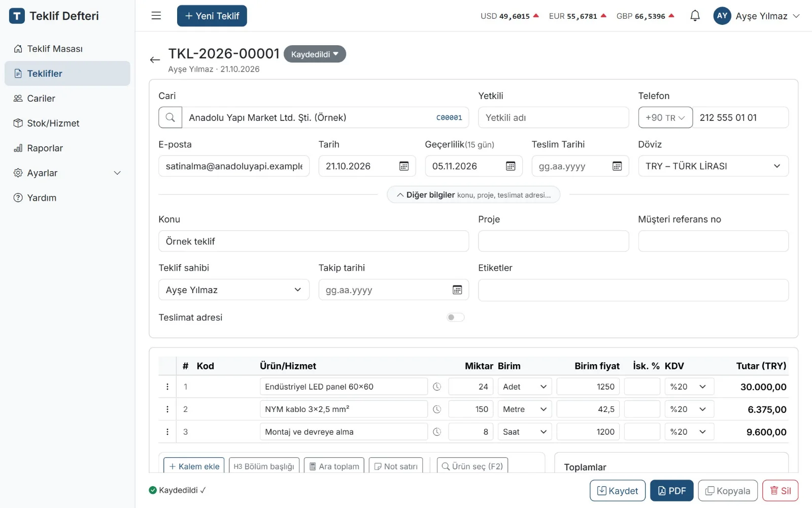Click the AY user avatar
Screen dimensions: 812x508
pos(722,16)
